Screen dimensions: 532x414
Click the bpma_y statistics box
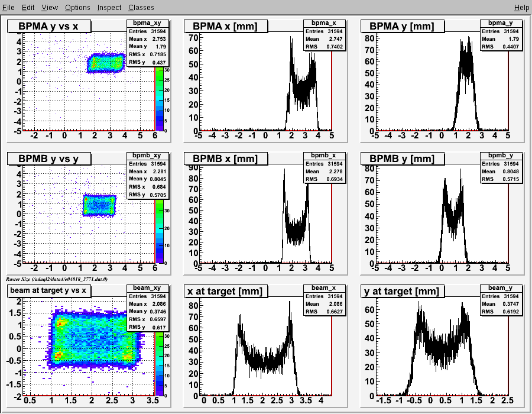pos(501,35)
